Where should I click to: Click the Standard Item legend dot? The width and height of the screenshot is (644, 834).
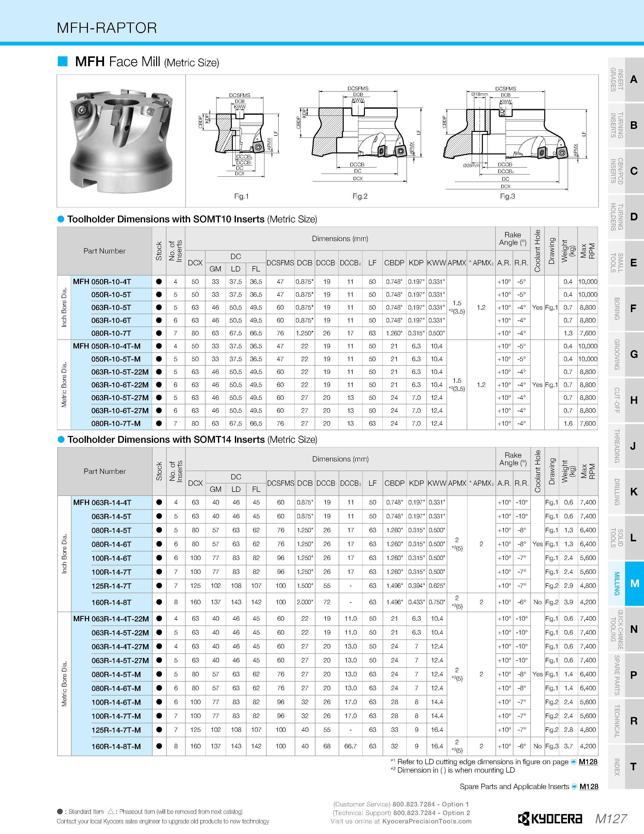click(x=60, y=812)
